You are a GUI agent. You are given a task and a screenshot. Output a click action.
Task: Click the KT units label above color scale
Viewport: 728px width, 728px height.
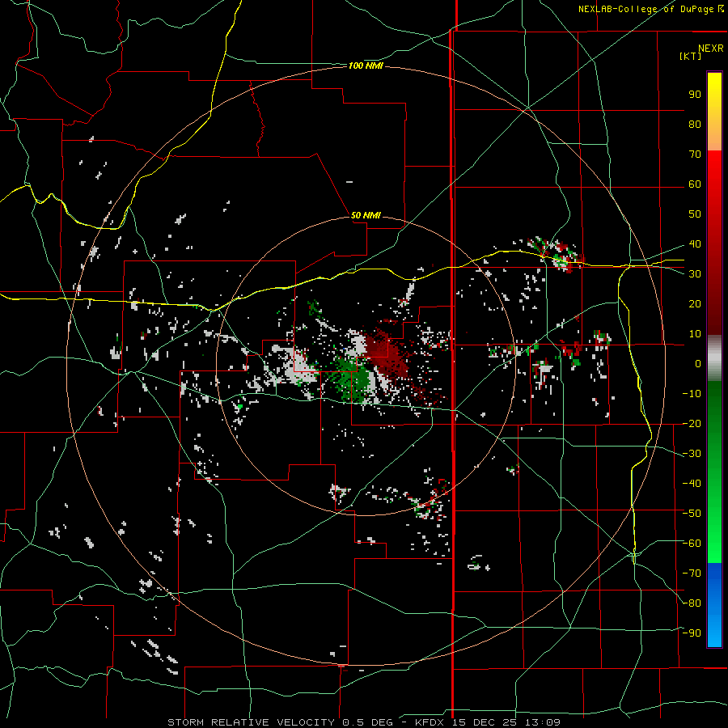click(x=691, y=56)
